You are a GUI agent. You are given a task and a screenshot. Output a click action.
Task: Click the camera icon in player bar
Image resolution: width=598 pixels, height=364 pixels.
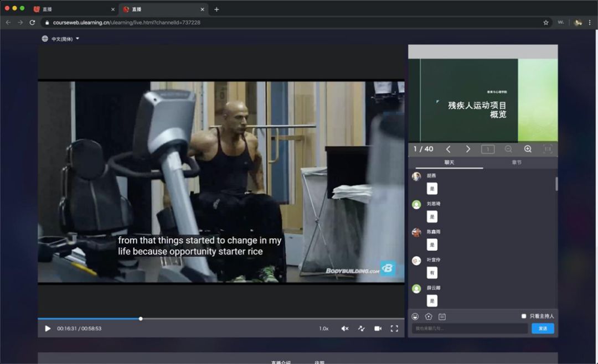pyautogui.click(x=378, y=329)
